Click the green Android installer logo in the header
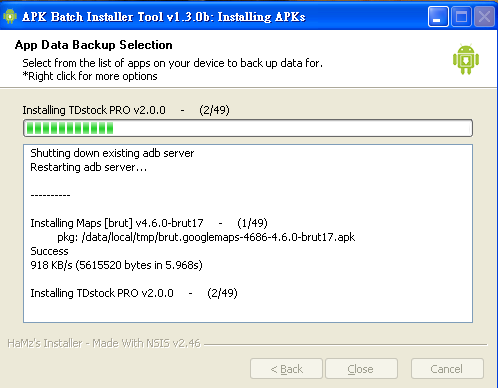This screenshot has width=498, height=388. coord(466,59)
